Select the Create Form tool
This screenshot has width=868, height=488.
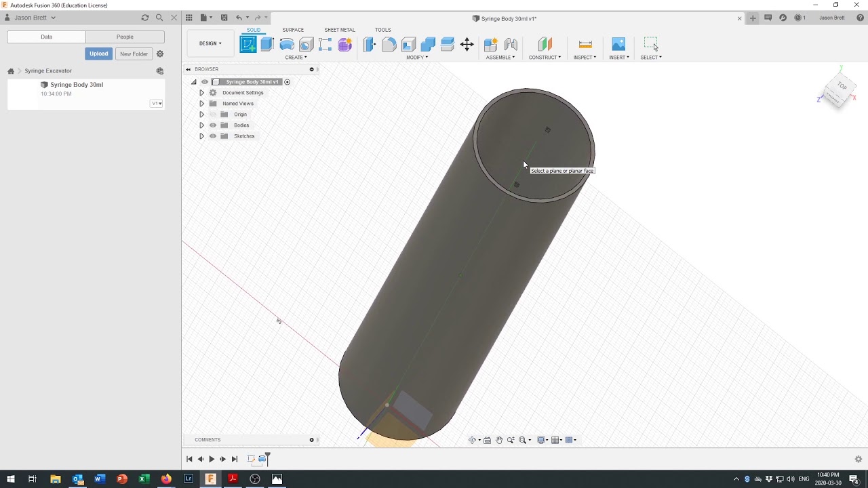click(x=345, y=45)
